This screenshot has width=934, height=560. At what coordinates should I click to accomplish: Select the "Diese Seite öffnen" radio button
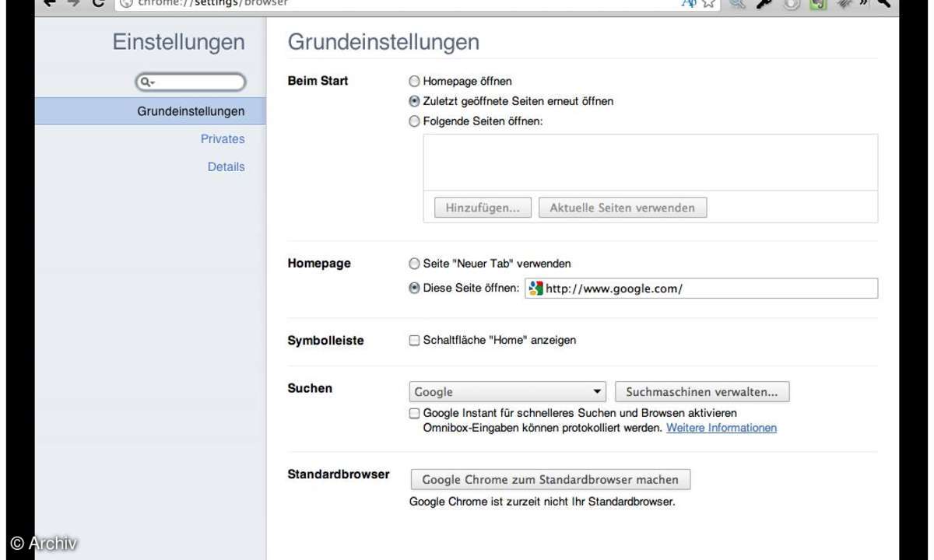coord(415,288)
